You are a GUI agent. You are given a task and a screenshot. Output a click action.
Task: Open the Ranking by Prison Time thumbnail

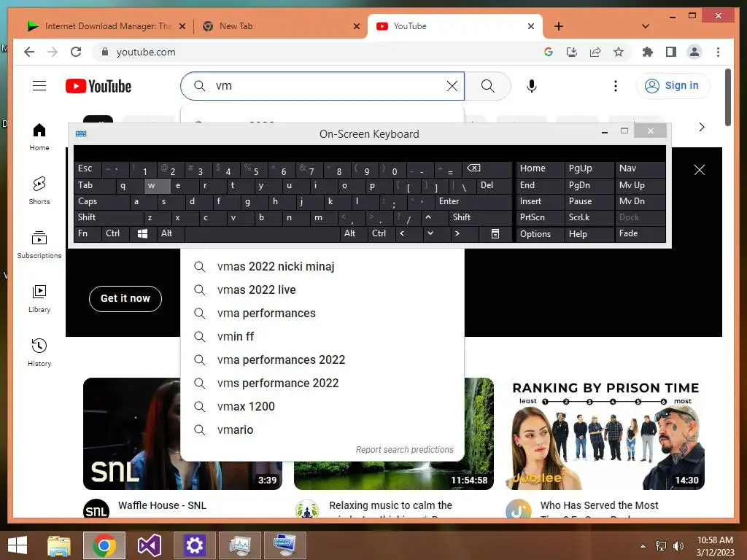click(605, 434)
